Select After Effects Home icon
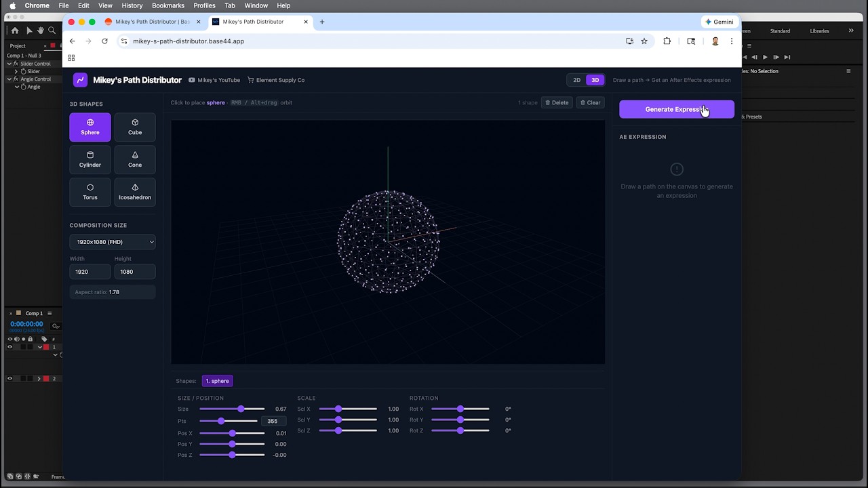 15,30
